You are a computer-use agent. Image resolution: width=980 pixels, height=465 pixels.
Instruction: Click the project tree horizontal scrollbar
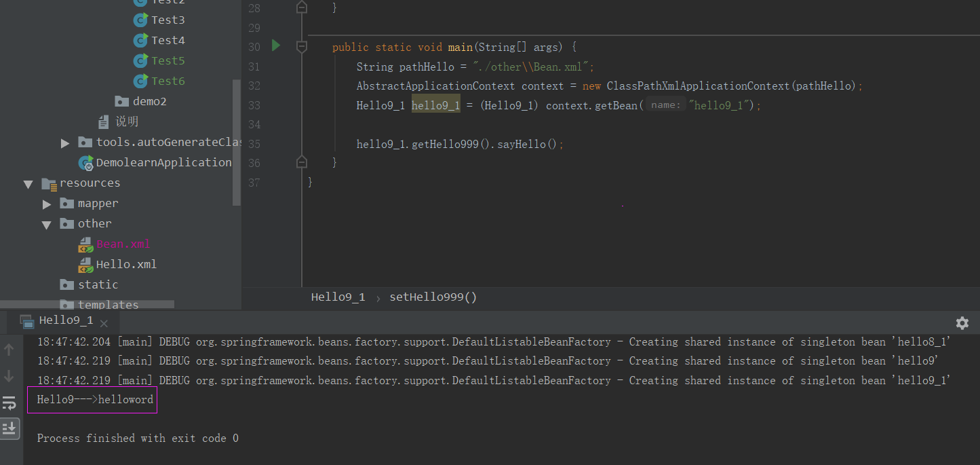pos(87,303)
